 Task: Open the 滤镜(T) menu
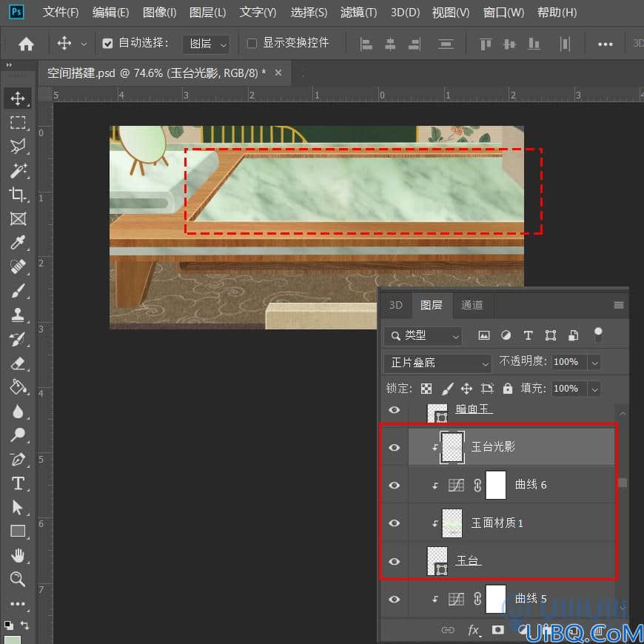click(358, 13)
